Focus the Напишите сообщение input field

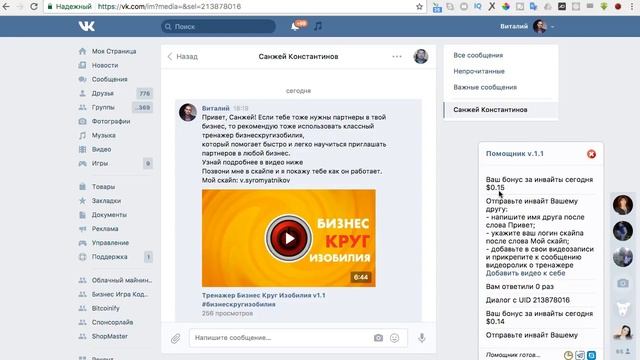(x=282, y=338)
